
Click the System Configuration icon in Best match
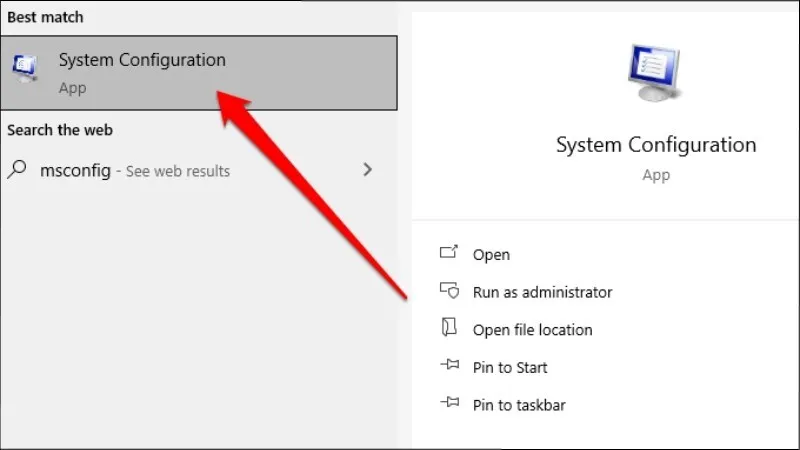pyautogui.click(x=23, y=68)
